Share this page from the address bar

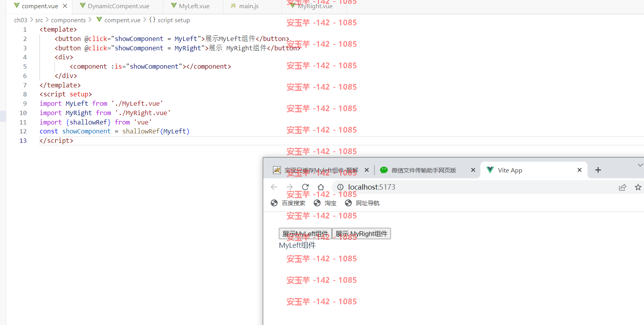click(623, 187)
